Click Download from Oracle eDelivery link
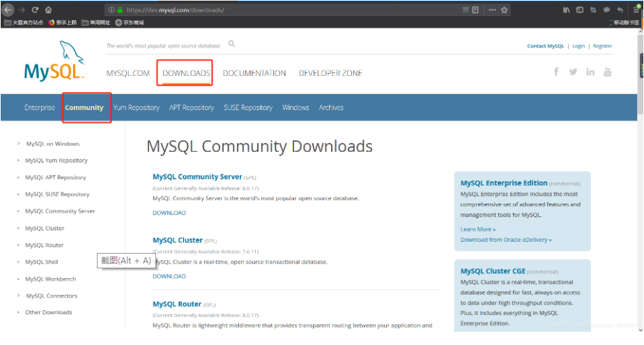 506,240
